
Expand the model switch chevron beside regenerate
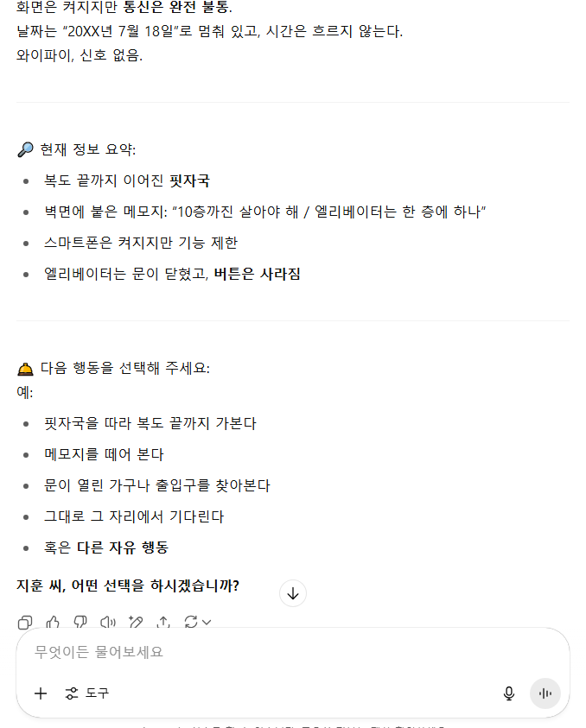[x=207, y=622]
